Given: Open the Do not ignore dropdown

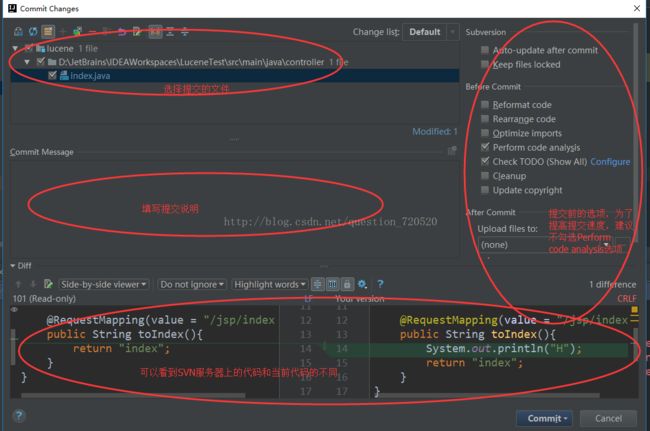Looking at the screenshot, I should pyautogui.click(x=192, y=284).
